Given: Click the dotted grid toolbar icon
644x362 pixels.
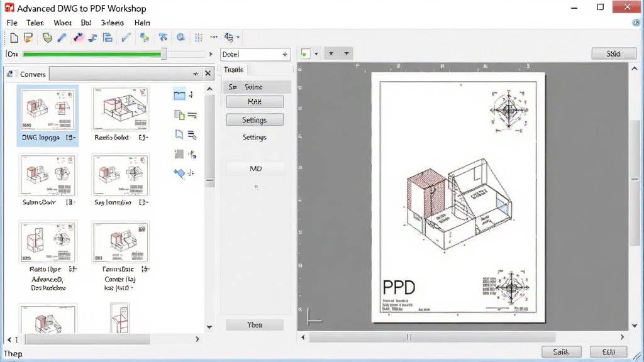Looking at the screenshot, I should pyautogui.click(x=199, y=38).
